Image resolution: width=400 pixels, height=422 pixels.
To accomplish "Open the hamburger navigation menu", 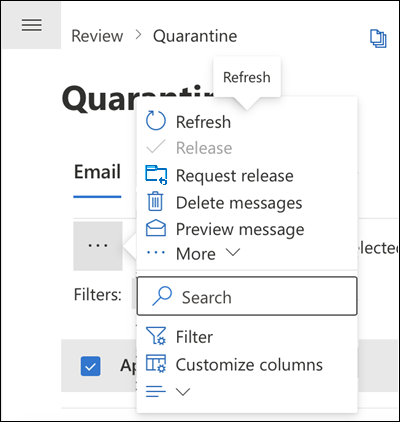I will [32, 25].
